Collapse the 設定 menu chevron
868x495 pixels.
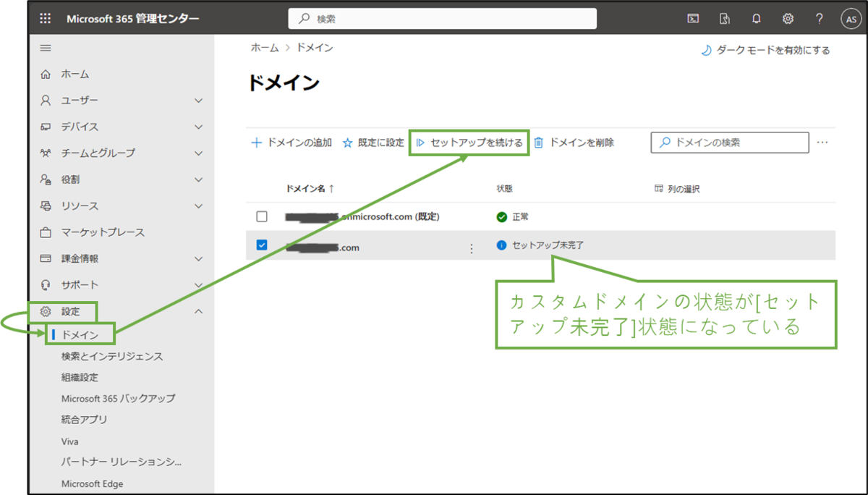[199, 312]
